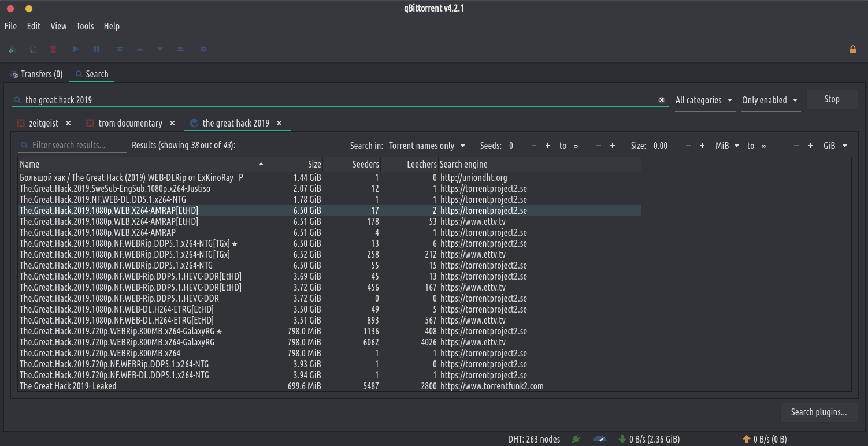
Task: Open the Only enabled plugins dropdown
Action: coord(770,100)
